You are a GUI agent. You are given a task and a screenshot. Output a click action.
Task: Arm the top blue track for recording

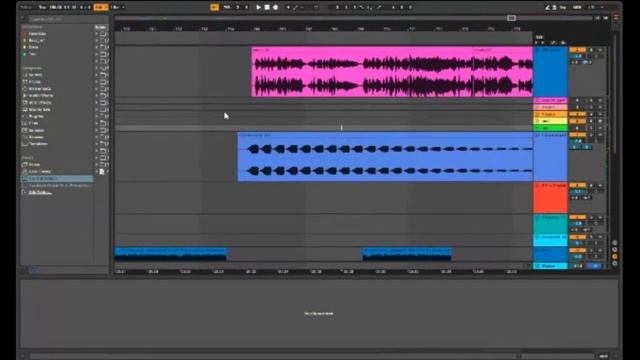[600, 50]
